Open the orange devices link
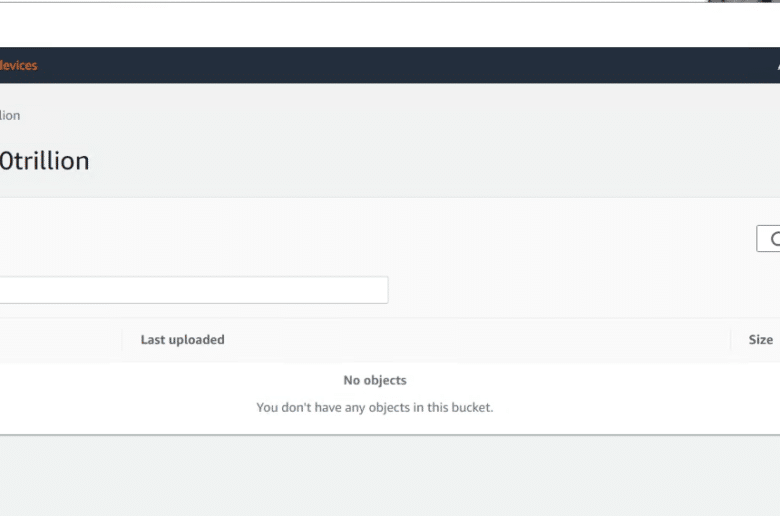This screenshot has width=780, height=516. 18,65
